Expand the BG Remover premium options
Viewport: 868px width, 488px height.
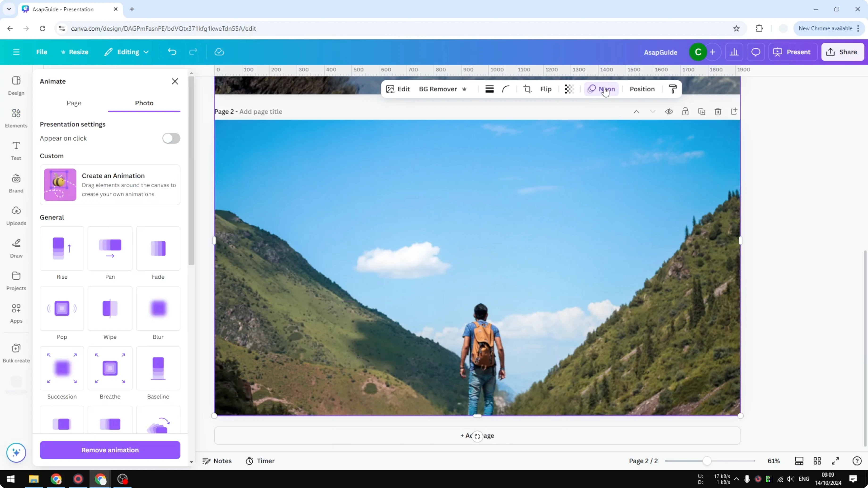coord(465,89)
